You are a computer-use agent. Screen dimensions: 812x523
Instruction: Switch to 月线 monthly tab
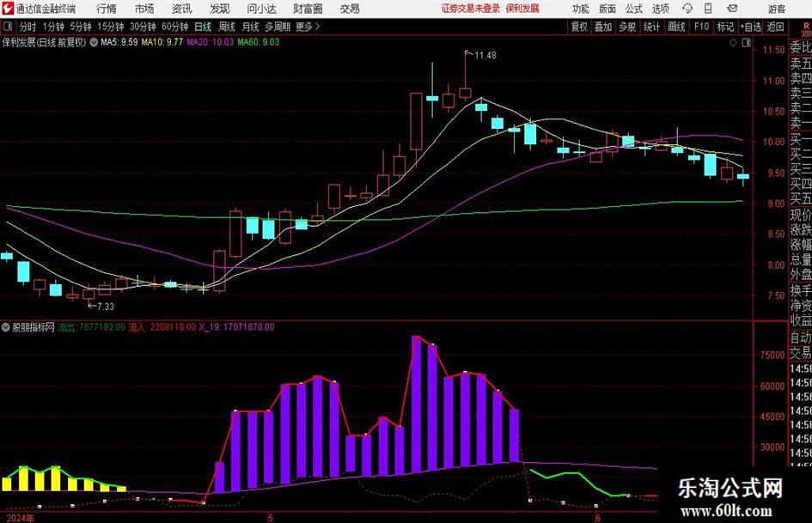coord(250,27)
